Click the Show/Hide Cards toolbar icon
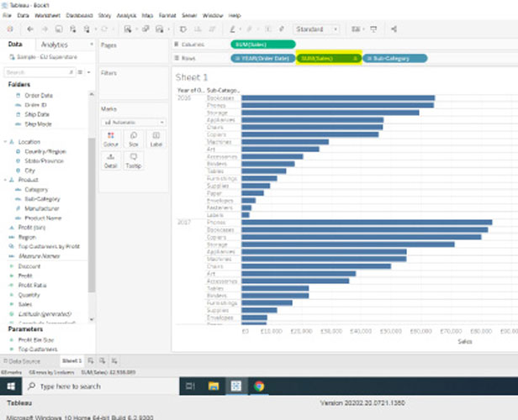This screenshot has height=420, width=518. point(356,29)
